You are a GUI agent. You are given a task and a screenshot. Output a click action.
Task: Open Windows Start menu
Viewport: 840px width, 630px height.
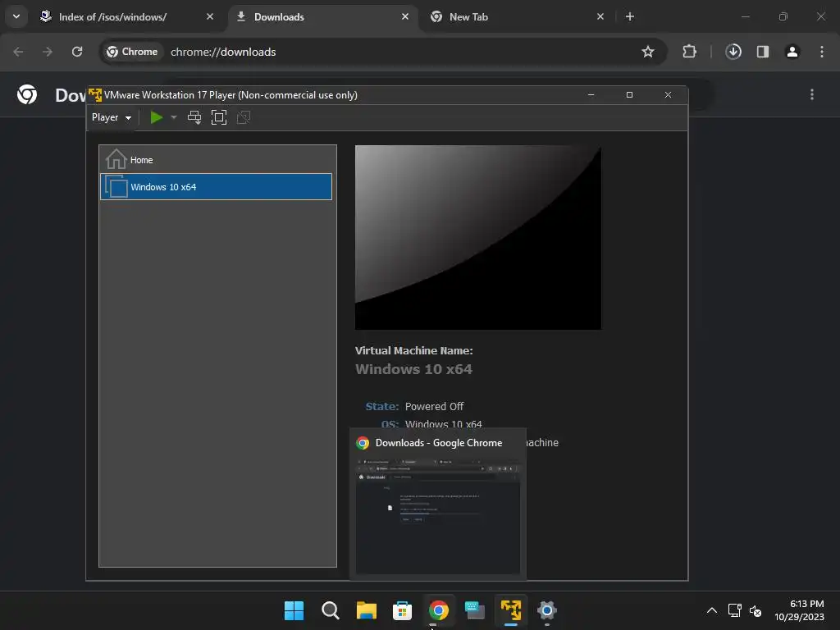coord(294,610)
